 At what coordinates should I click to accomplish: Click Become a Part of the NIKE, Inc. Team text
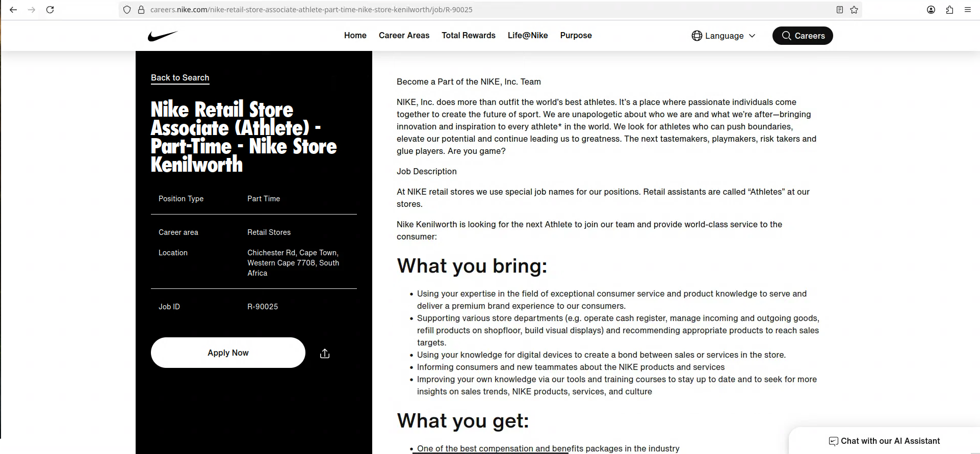click(469, 82)
